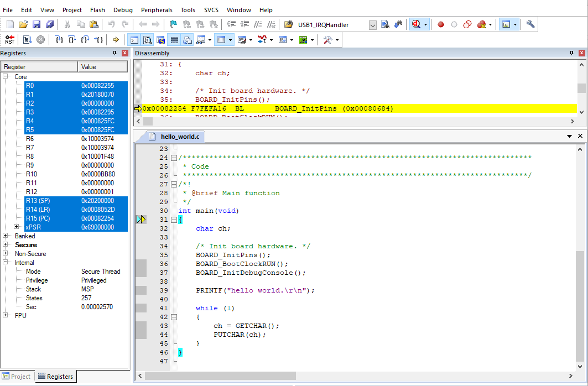Open Configuration via the wrench icon
The image size is (588, 386).
(530, 24)
